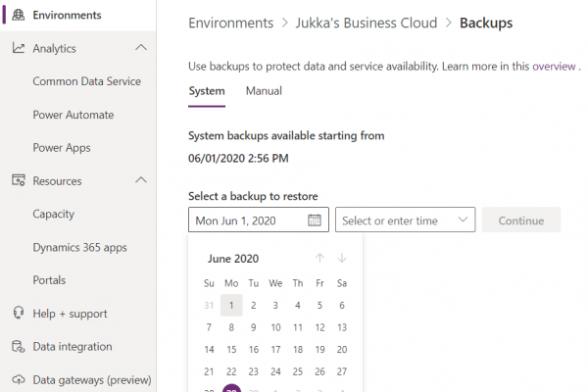Click the Continue button
The width and height of the screenshot is (588, 392).
coord(521,220)
